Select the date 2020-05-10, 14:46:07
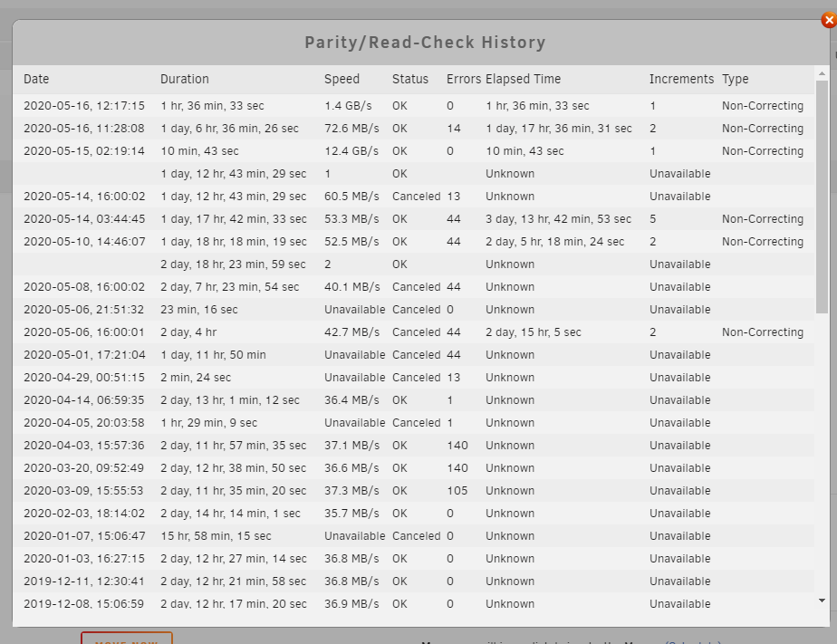The height and width of the screenshot is (644, 837). coord(84,242)
